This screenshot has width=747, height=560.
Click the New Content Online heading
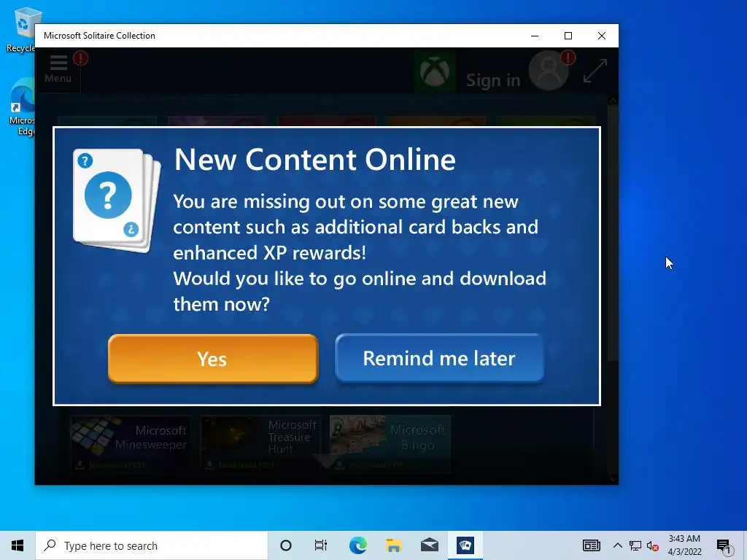[x=315, y=159]
